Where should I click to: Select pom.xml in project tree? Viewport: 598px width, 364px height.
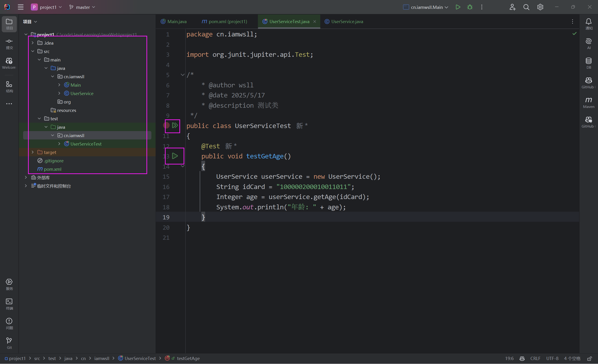point(52,169)
